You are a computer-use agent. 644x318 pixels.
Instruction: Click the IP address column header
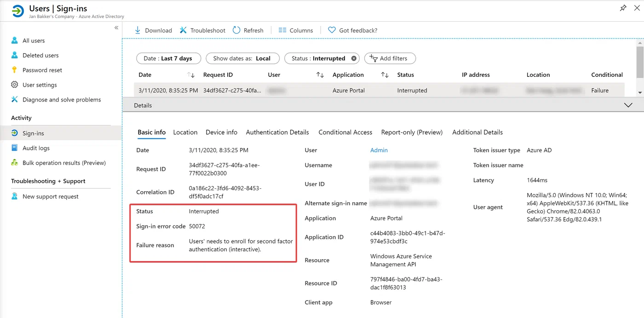pyautogui.click(x=476, y=75)
